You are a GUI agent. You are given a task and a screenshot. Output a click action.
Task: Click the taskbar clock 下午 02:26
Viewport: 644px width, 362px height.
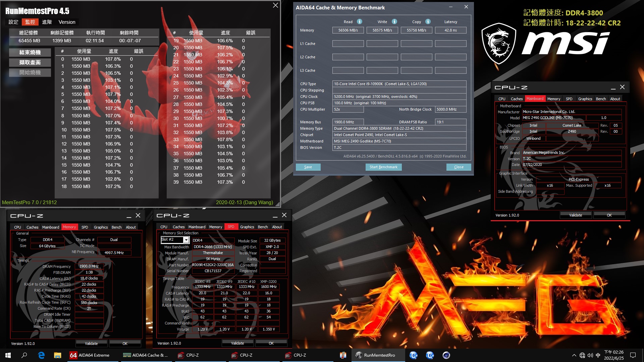click(x=614, y=352)
